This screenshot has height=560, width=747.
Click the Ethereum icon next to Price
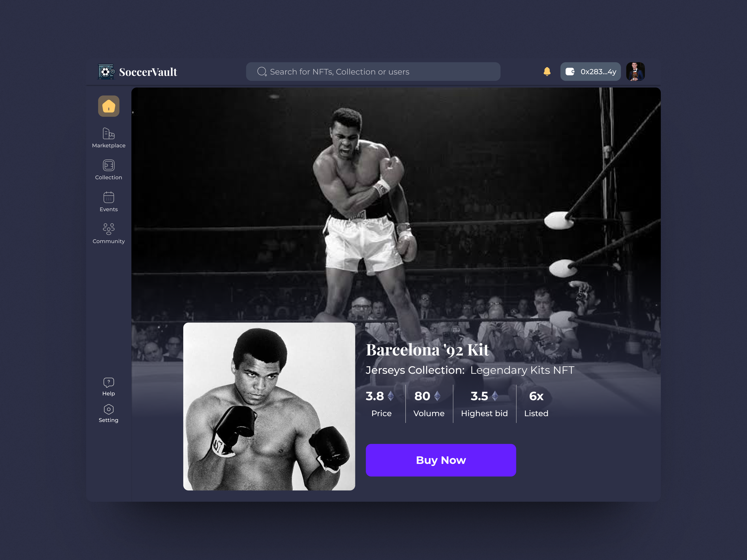coord(391,396)
